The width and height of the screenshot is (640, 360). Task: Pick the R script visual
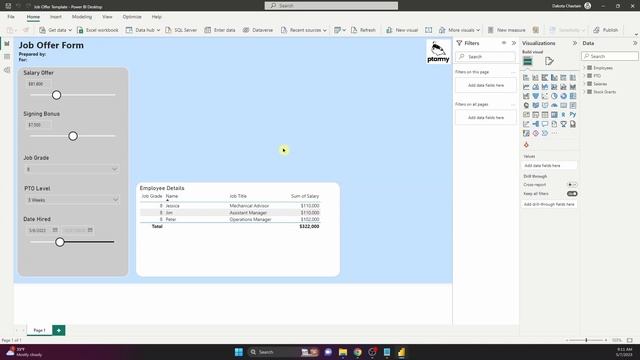click(564, 115)
